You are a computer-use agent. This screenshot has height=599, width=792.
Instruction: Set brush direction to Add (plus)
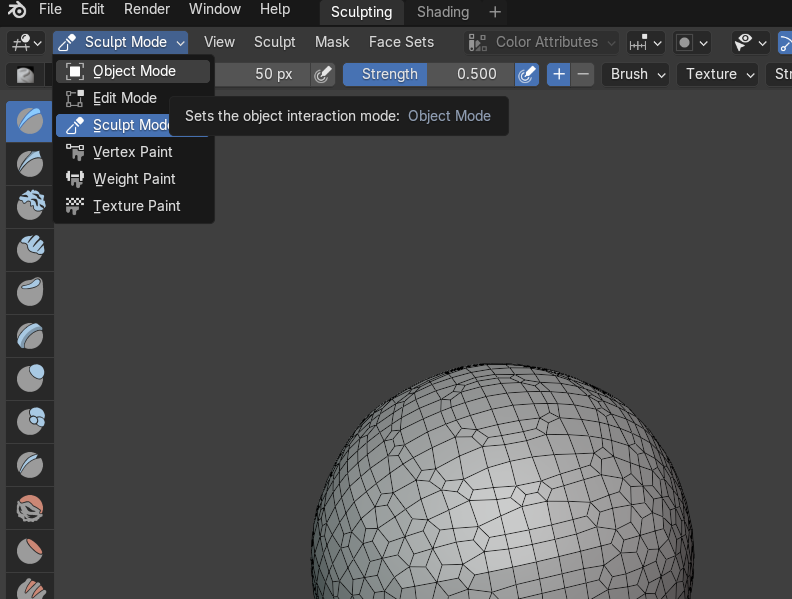coord(559,74)
